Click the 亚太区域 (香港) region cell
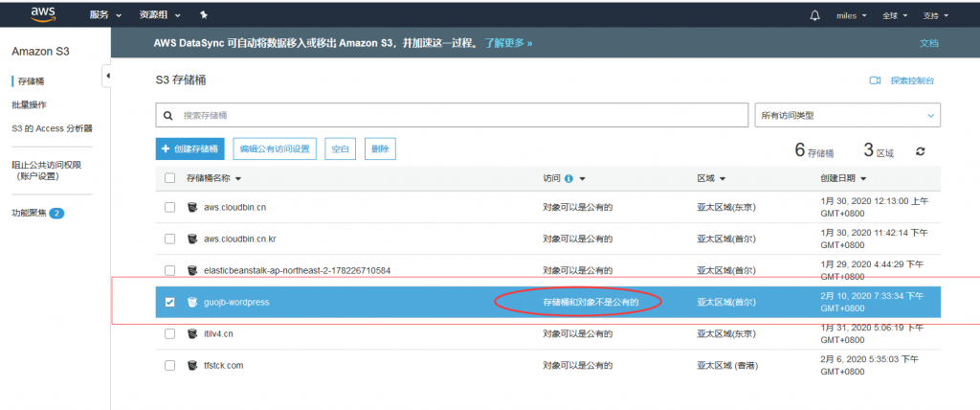 coord(727,365)
